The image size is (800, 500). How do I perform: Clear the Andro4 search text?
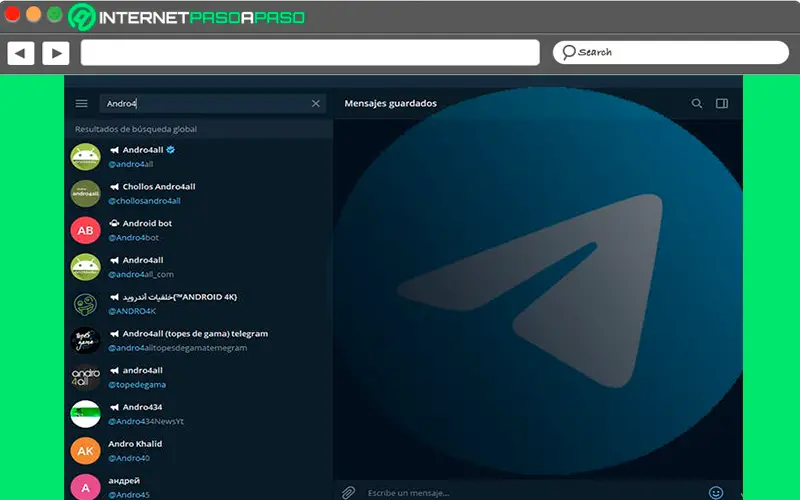pyautogui.click(x=316, y=104)
